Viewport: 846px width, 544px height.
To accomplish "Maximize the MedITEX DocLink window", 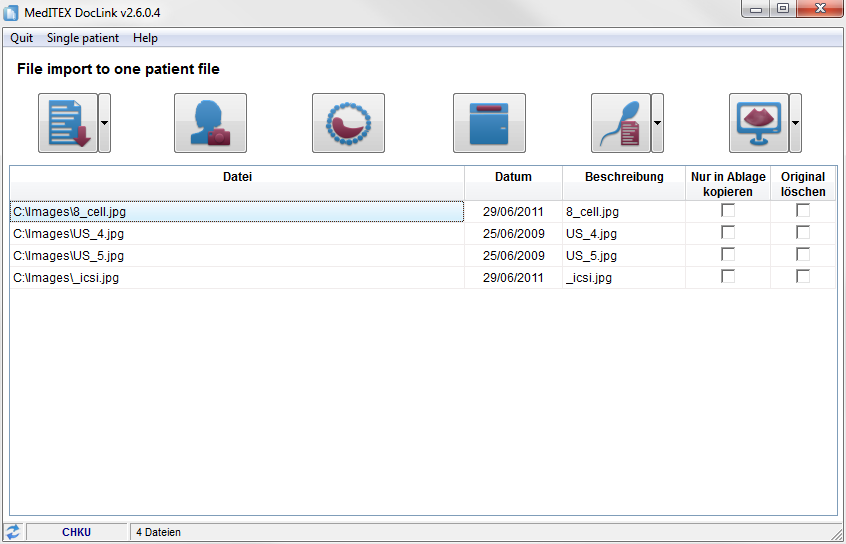I will [783, 9].
